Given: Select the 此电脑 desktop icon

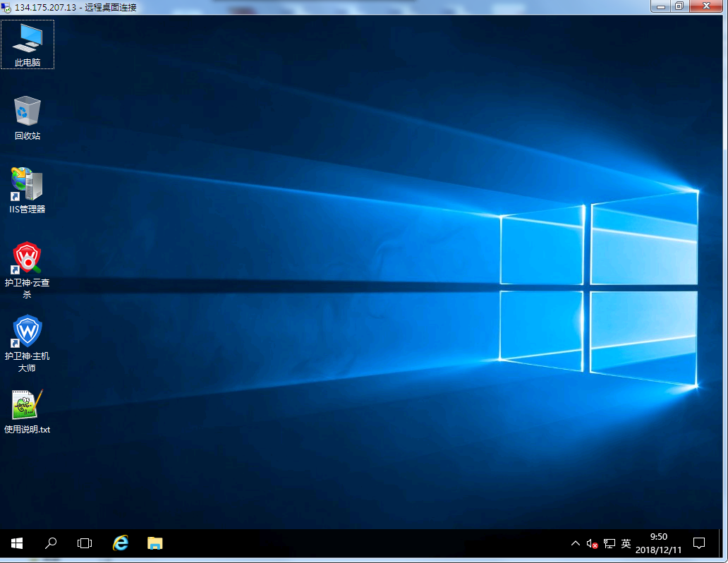Looking at the screenshot, I should (28, 44).
